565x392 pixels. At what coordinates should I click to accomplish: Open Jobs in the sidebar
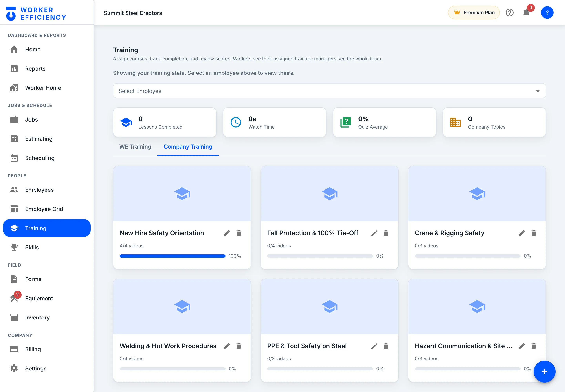coord(47,120)
